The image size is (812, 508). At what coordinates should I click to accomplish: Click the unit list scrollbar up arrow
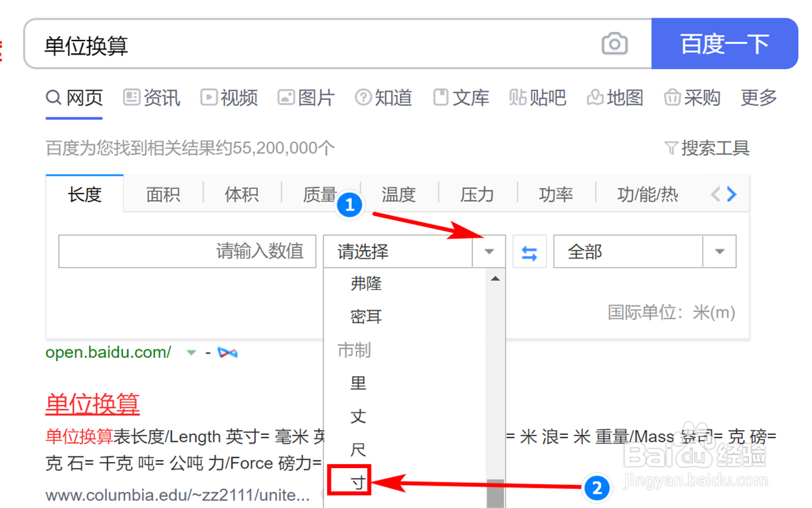tap(495, 278)
